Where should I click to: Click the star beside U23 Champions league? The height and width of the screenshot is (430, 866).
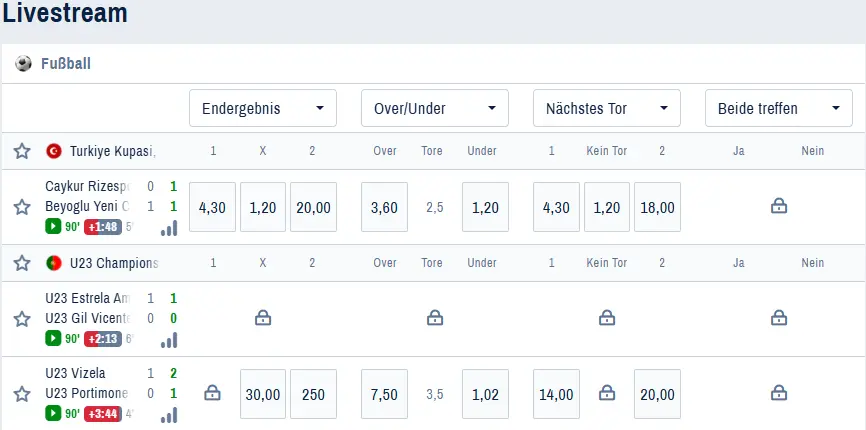tap(22, 263)
